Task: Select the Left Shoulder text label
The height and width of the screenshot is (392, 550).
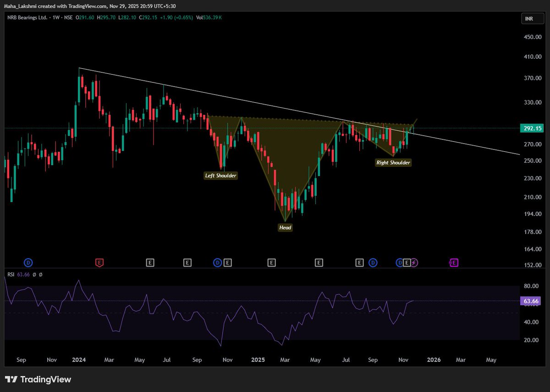Action: tap(221, 176)
